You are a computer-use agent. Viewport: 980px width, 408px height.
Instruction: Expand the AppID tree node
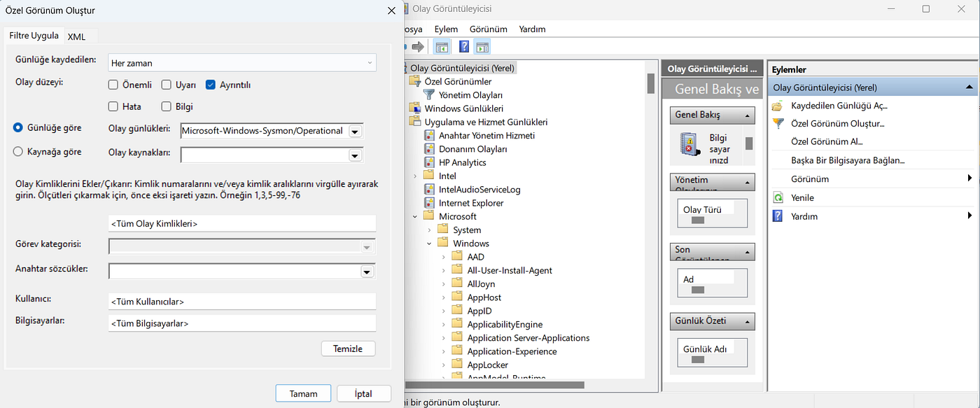point(443,311)
